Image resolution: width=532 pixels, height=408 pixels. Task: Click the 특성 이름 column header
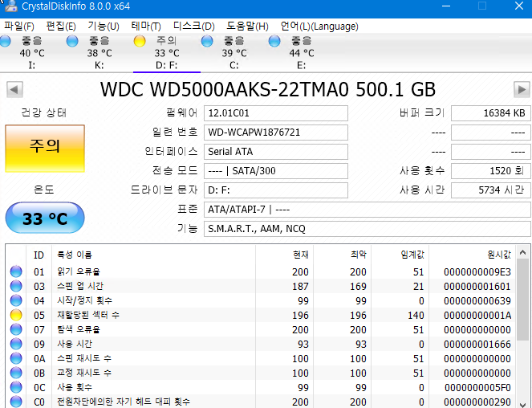[153, 255]
